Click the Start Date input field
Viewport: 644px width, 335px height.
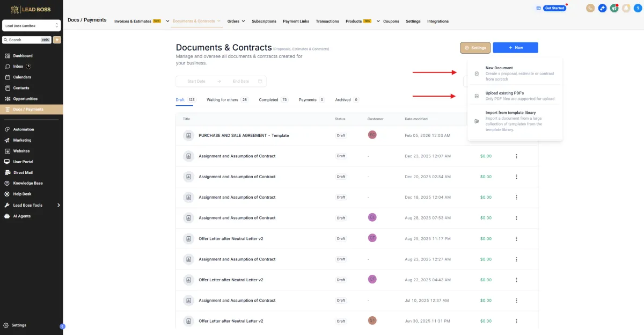click(x=196, y=82)
